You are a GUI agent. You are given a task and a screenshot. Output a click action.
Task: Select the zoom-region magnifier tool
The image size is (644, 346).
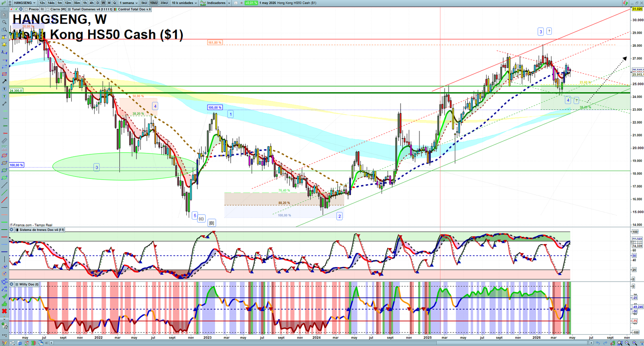[x=5, y=29]
